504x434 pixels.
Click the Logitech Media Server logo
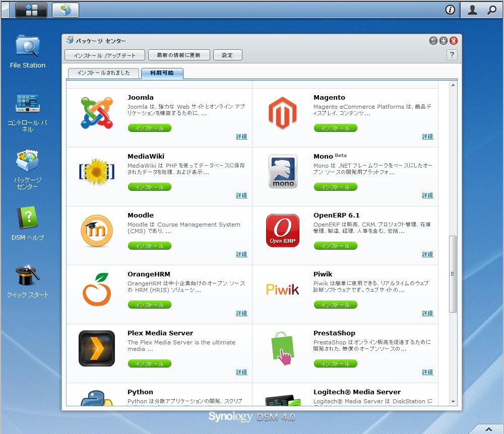(283, 400)
